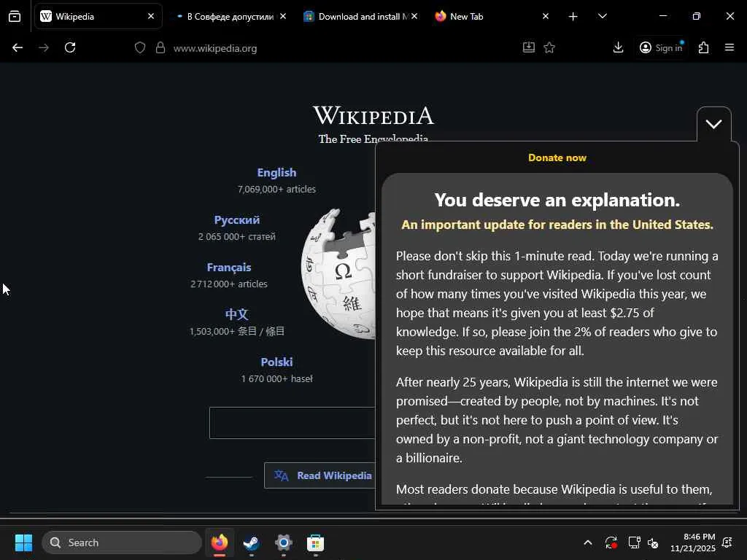
Task: Open tracking protection shield icon
Action: pyautogui.click(x=139, y=47)
